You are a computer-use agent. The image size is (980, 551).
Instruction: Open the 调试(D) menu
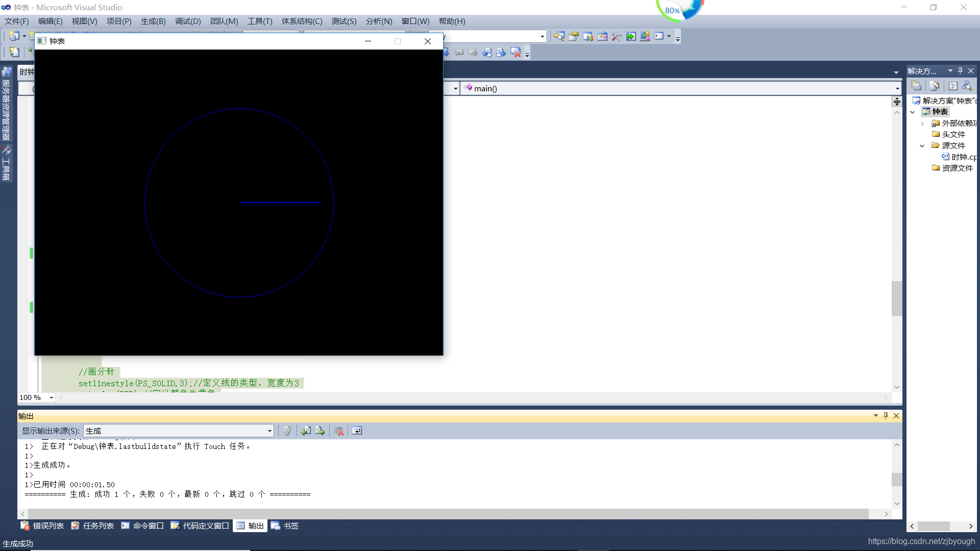(x=187, y=21)
